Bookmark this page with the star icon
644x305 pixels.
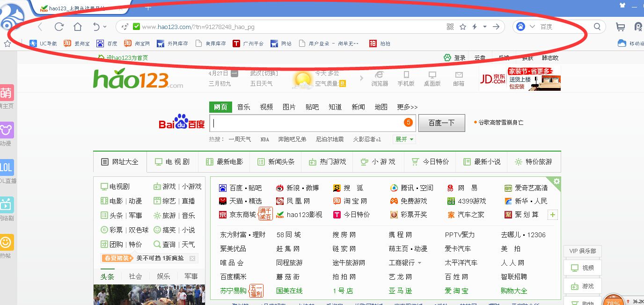pyautogui.click(x=463, y=27)
